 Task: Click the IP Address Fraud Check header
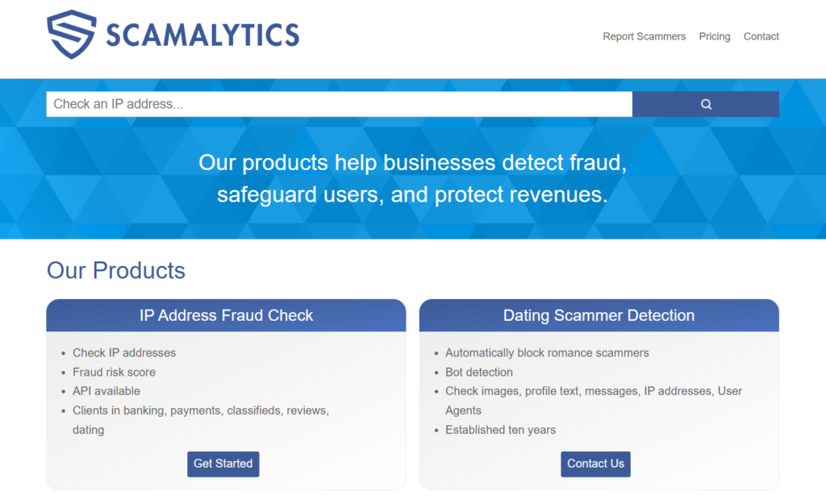(226, 315)
